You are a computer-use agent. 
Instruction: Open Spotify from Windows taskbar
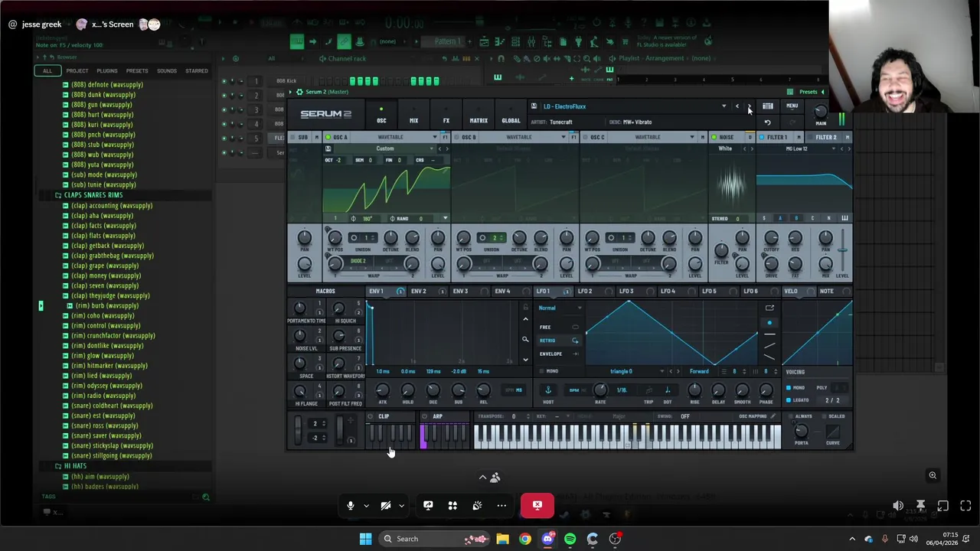click(x=570, y=539)
